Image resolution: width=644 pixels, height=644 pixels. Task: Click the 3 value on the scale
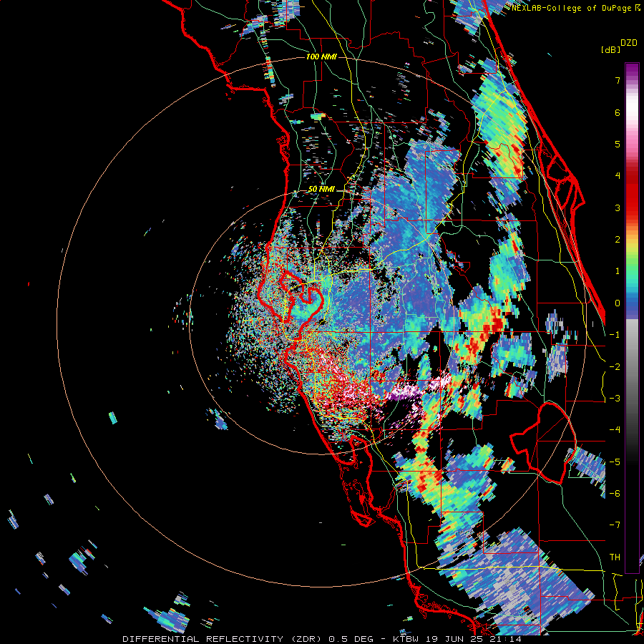point(618,208)
